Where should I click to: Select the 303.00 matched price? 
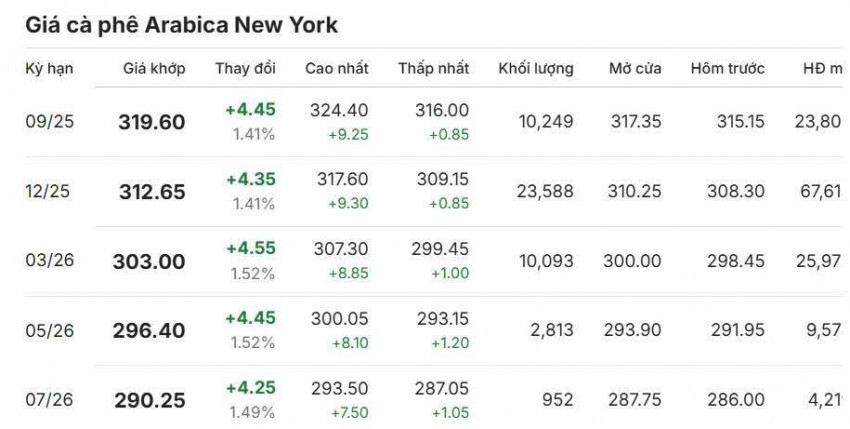(x=152, y=262)
